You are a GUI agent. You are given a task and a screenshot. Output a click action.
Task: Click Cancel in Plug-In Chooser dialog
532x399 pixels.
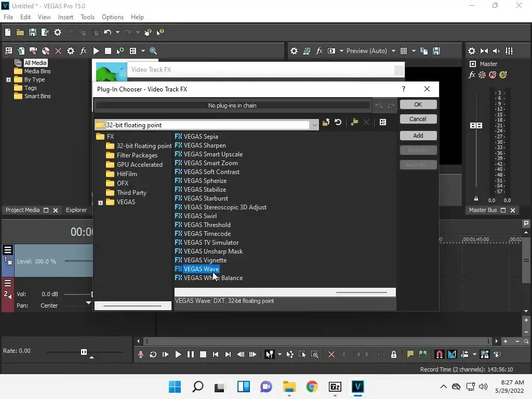[x=418, y=119]
